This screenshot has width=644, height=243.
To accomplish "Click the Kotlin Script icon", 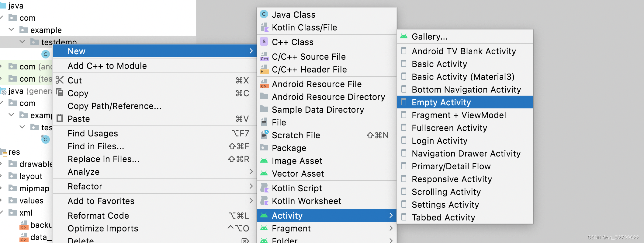I will click(x=265, y=188).
